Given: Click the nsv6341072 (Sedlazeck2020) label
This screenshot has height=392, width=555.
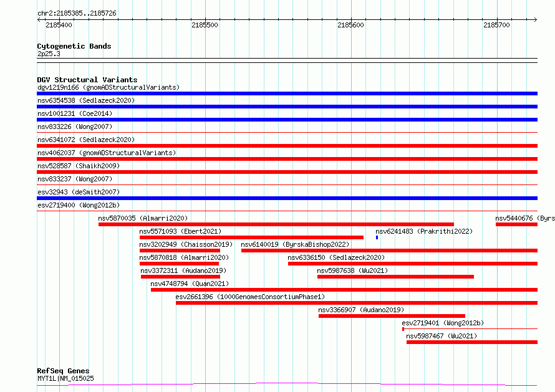Looking at the screenshot, I should [86, 140].
